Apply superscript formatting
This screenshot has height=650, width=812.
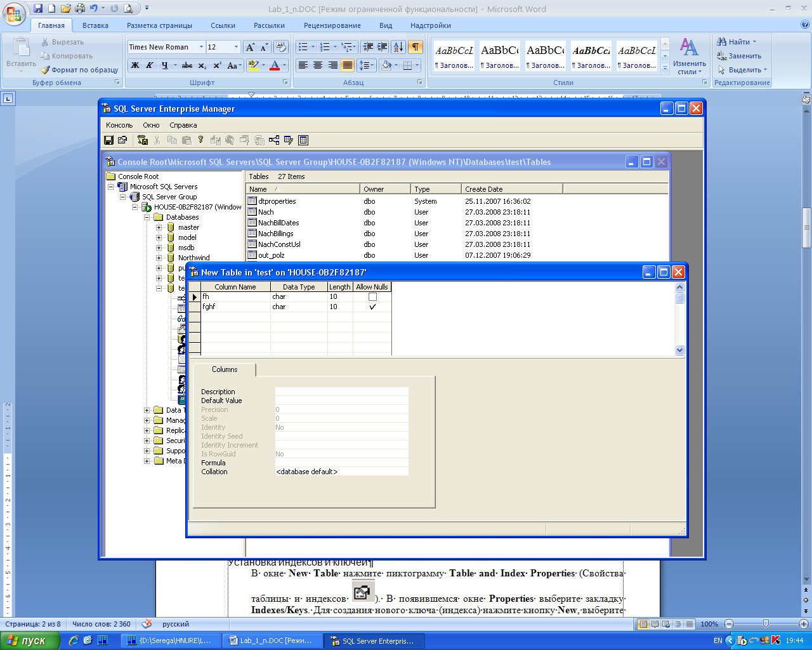217,65
